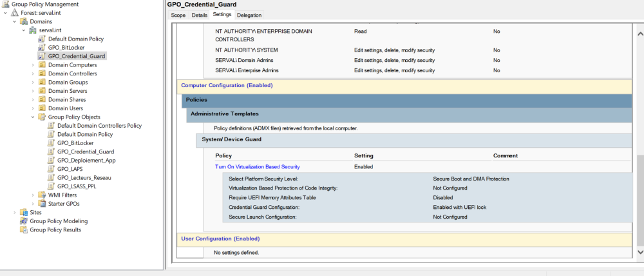Select the Settings tab

(222, 15)
